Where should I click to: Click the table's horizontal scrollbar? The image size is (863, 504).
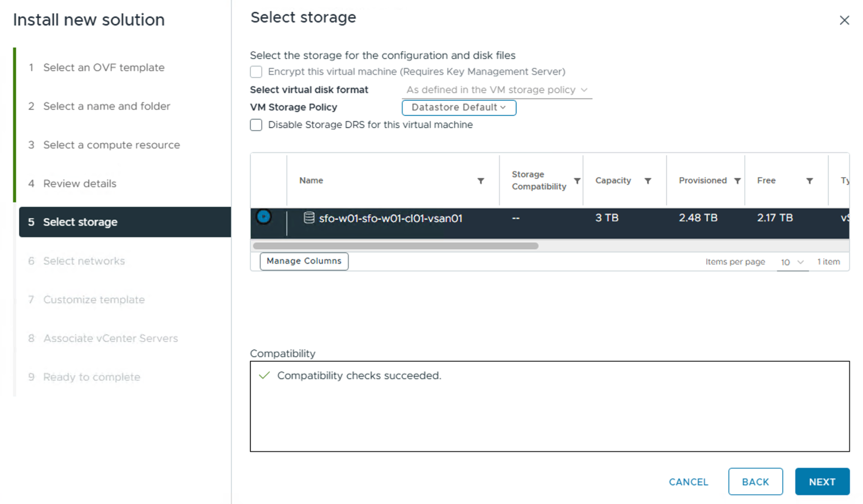coord(395,246)
